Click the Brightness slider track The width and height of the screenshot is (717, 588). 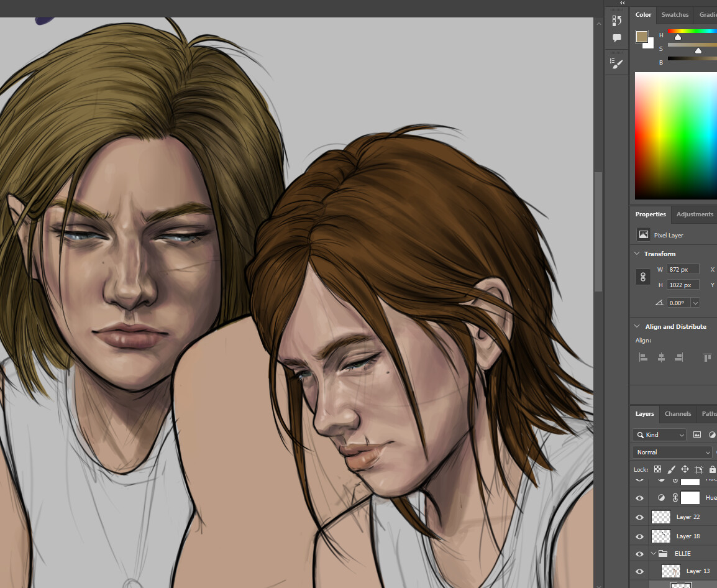692,58
